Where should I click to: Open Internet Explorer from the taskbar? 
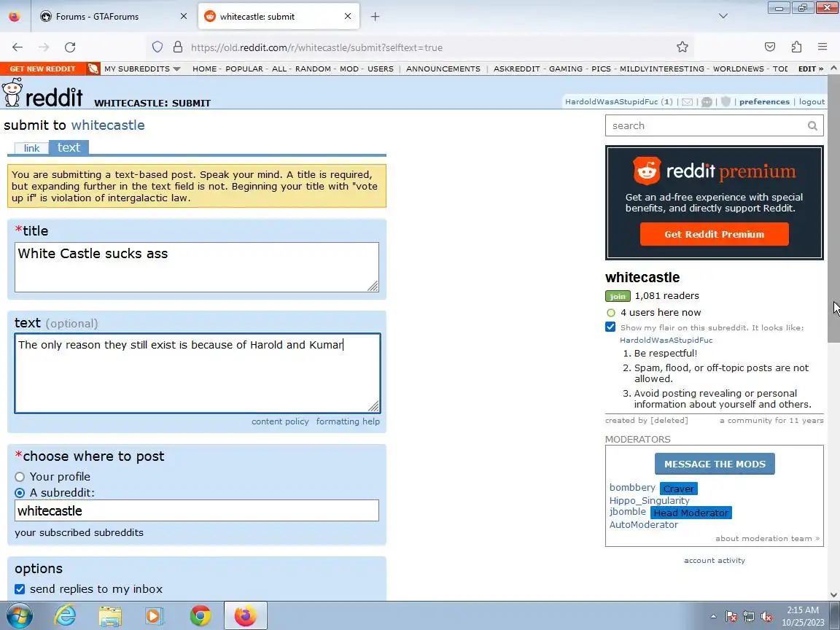click(65, 615)
